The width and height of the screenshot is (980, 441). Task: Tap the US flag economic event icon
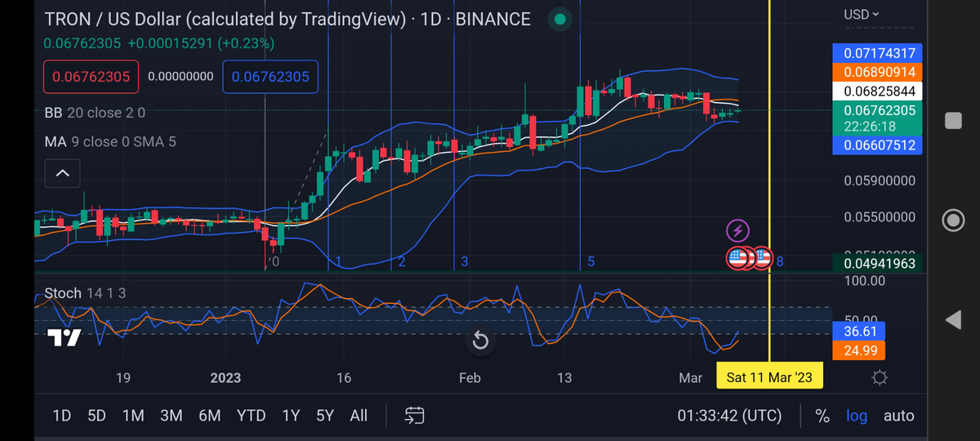tap(738, 258)
